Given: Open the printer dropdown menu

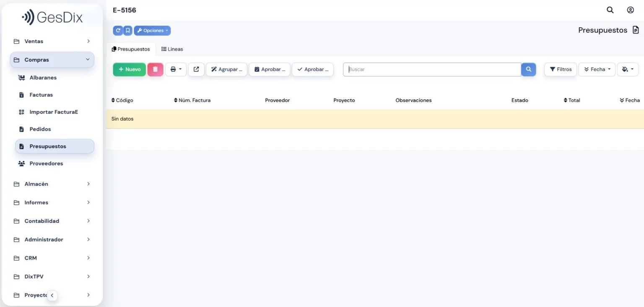Looking at the screenshot, I should (x=176, y=70).
